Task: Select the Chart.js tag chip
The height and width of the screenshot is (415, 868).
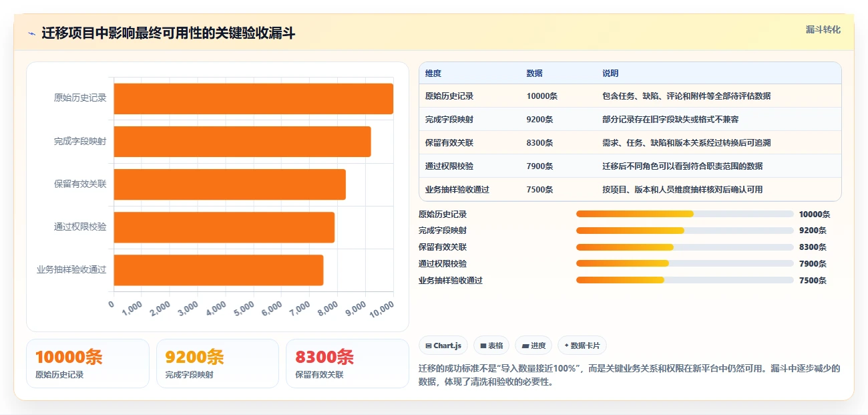Action: pos(443,345)
